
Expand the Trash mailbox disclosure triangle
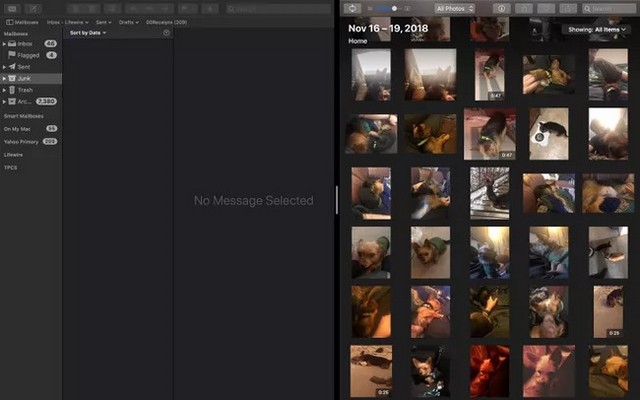(4, 90)
